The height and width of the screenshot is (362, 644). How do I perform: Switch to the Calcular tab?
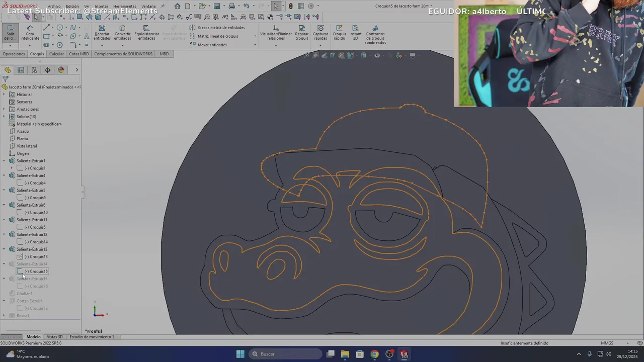click(56, 54)
